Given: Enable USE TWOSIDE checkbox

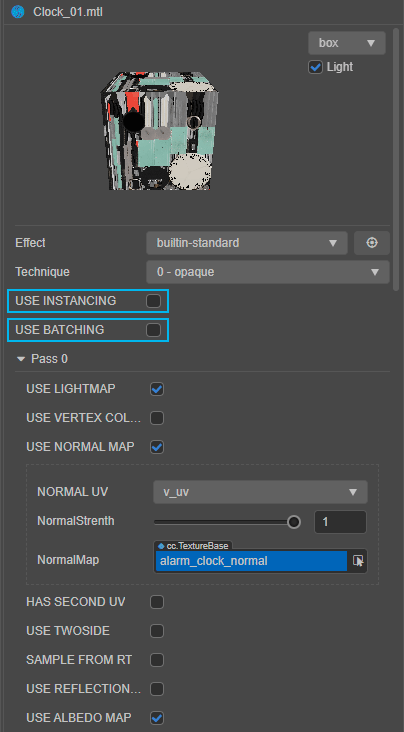Looking at the screenshot, I should 157,631.
